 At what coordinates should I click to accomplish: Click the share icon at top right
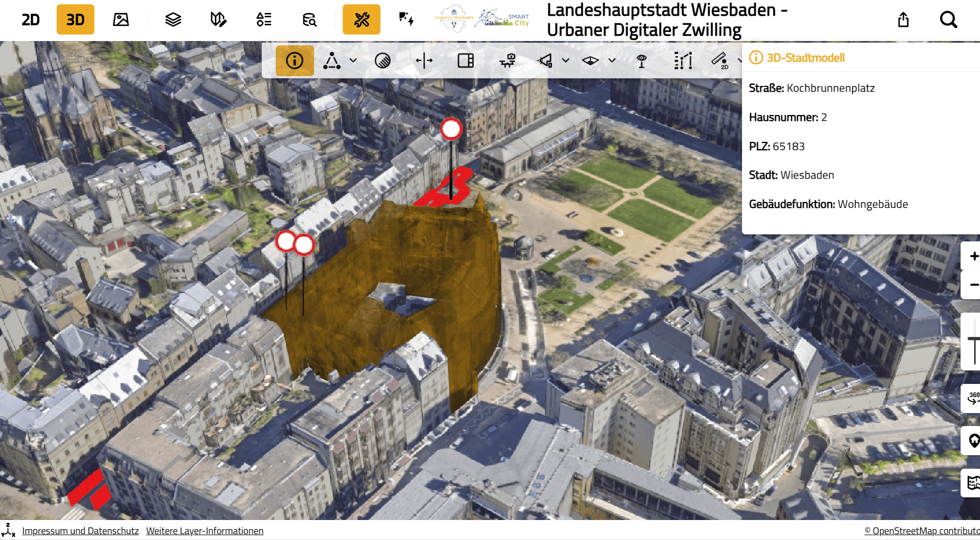click(903, 19)
